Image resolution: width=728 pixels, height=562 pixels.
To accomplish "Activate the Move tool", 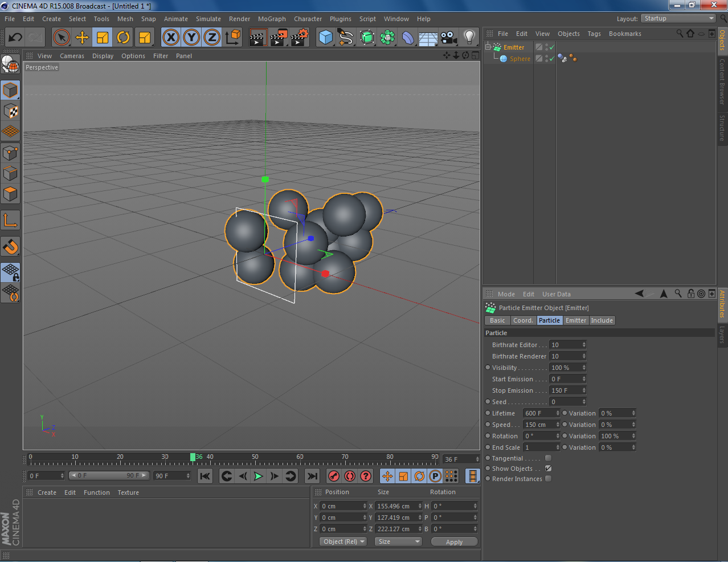I will point(82,38).
